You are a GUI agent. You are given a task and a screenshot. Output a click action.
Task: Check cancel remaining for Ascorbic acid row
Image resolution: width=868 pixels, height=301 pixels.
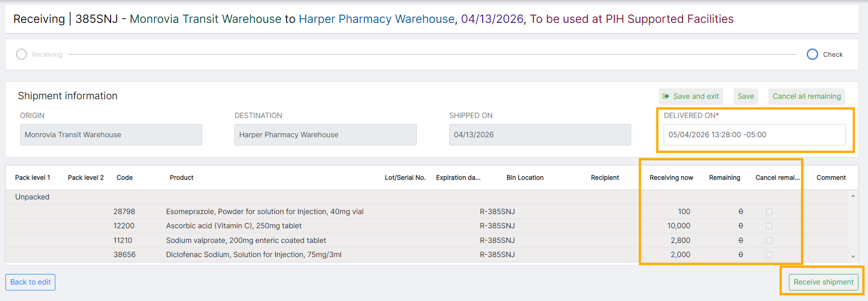tap(769, 226)
